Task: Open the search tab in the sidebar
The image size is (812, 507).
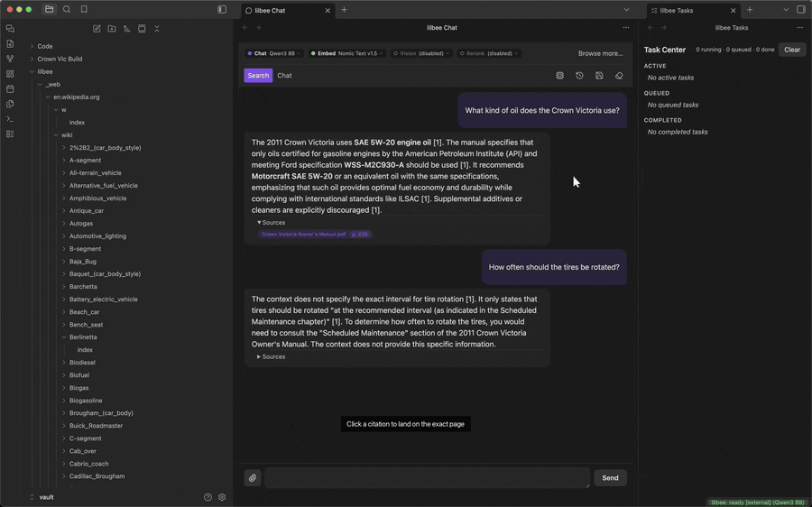Action: (x=67, y=9)
